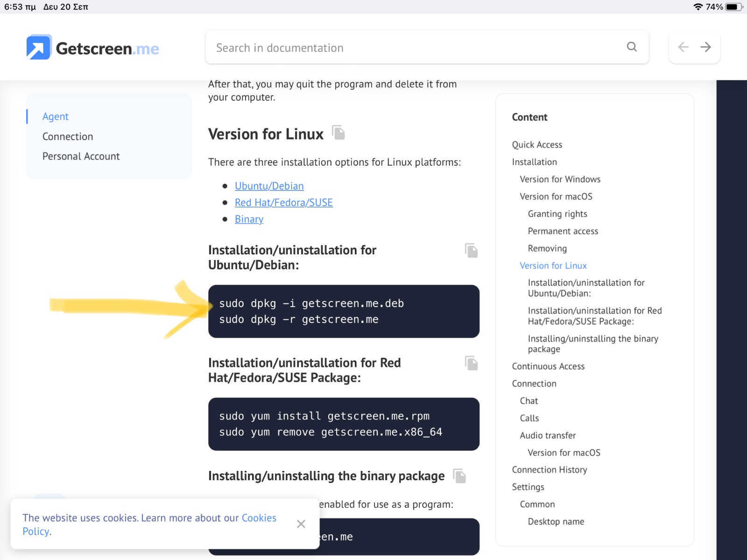Jump to Connection History in Content
The width and height of the screenshot is (747, 560).
coord(550,470)
